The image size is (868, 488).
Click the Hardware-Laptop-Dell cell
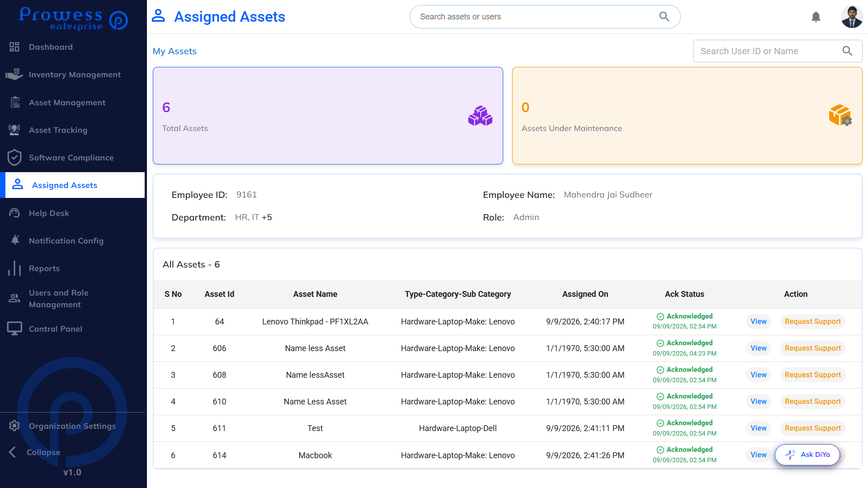458,428
